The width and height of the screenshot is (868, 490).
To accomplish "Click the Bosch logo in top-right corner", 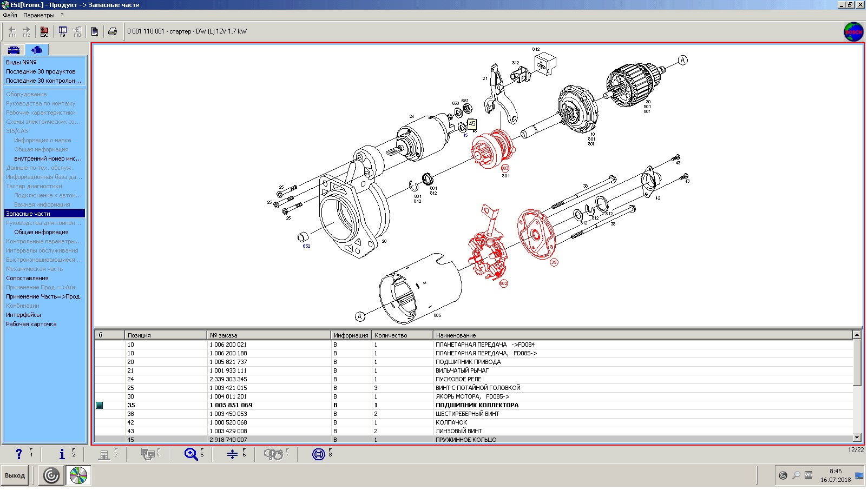I will pyautogui.click(x=853, y=32).
